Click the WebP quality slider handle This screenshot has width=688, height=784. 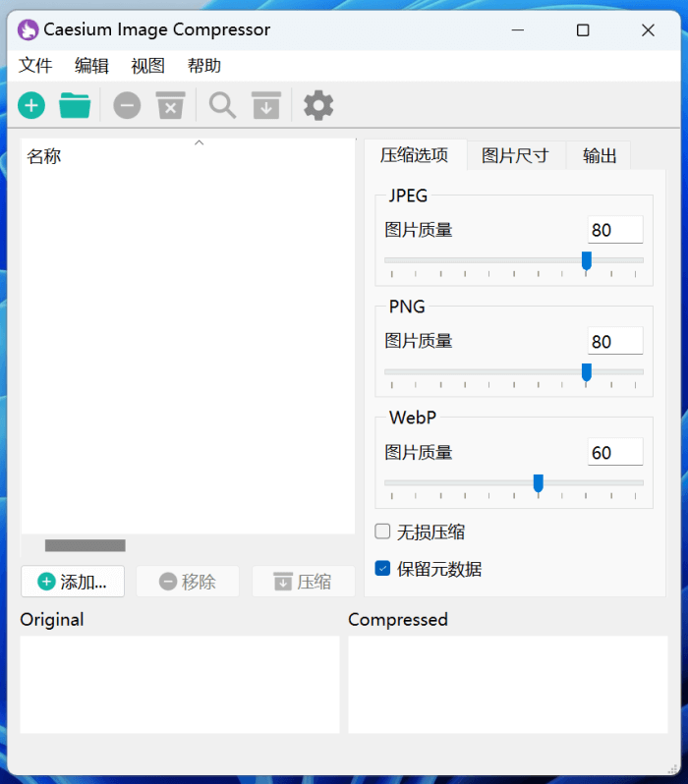[x=539, y=483]
